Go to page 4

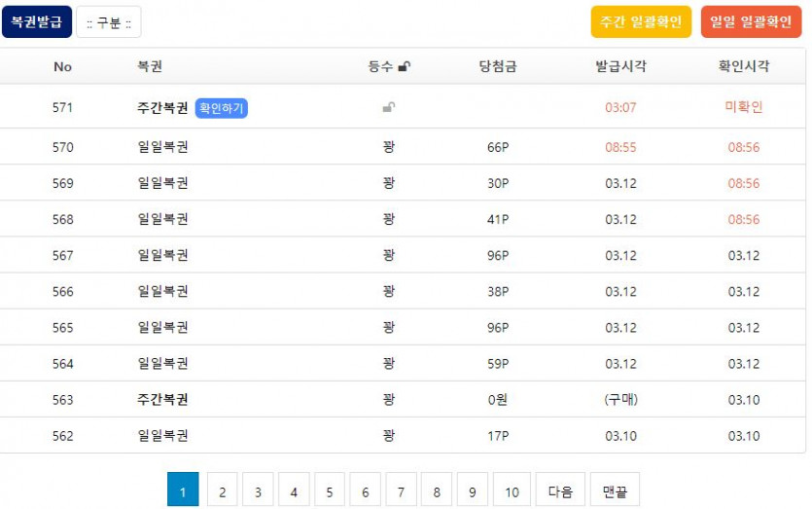click(294, 490)
